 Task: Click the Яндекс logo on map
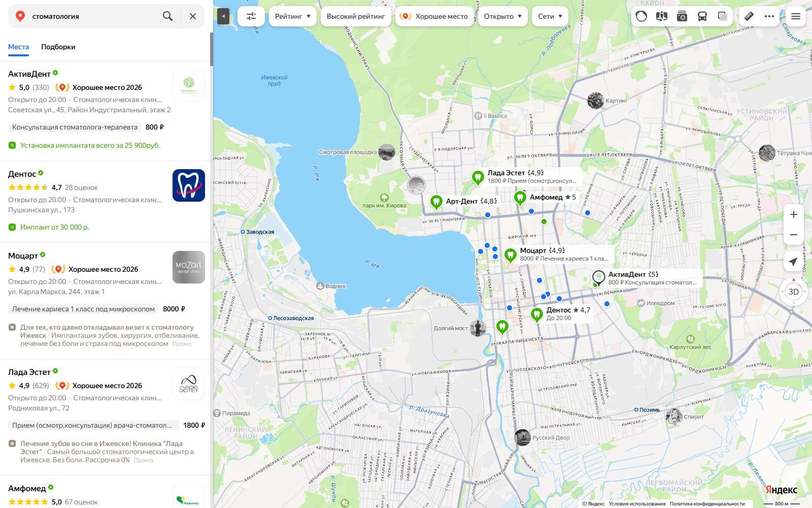coord(782,490)
